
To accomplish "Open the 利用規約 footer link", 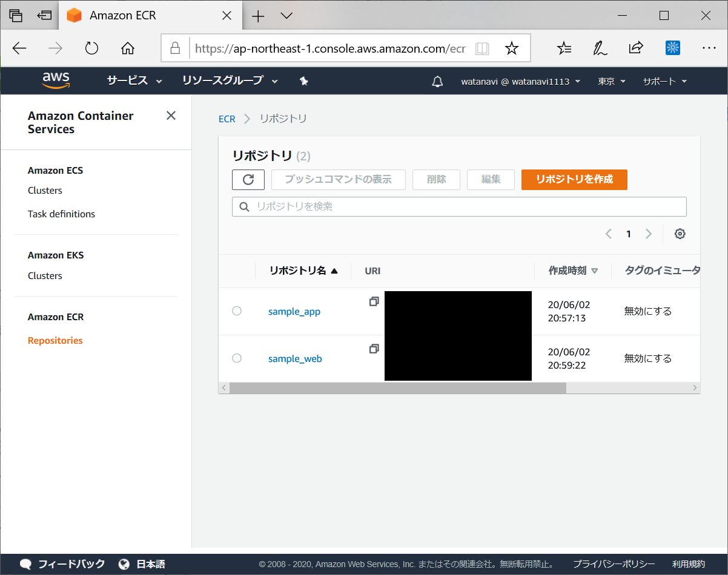I will click(x=688, y=564).
